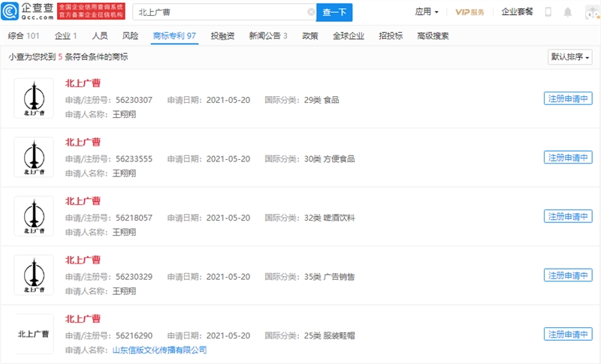
Task: Open the mobile phone icon in header
Action: coord(548,12)
